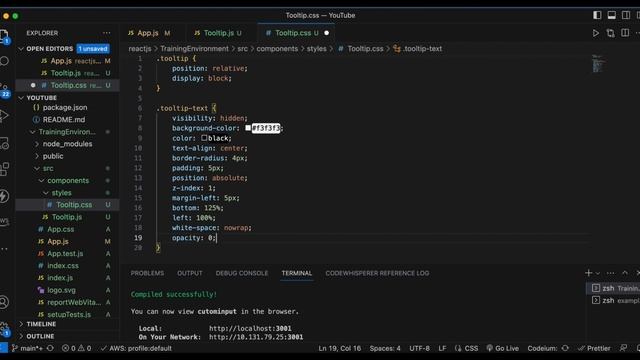Click AWS: profile:default status item
The image size is (640, 360).
pos(136,348)
